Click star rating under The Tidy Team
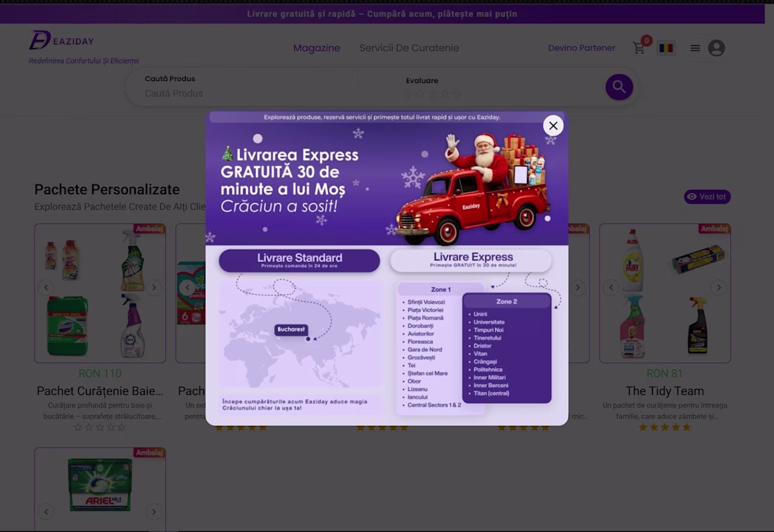This screenshot has width=774, height=532. point(664,427)
